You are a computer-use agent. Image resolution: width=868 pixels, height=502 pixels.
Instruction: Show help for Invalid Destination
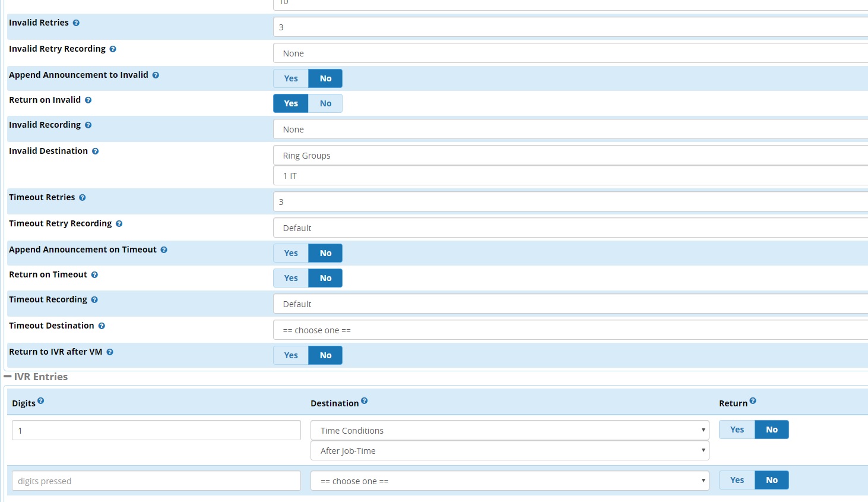point(95,151)
